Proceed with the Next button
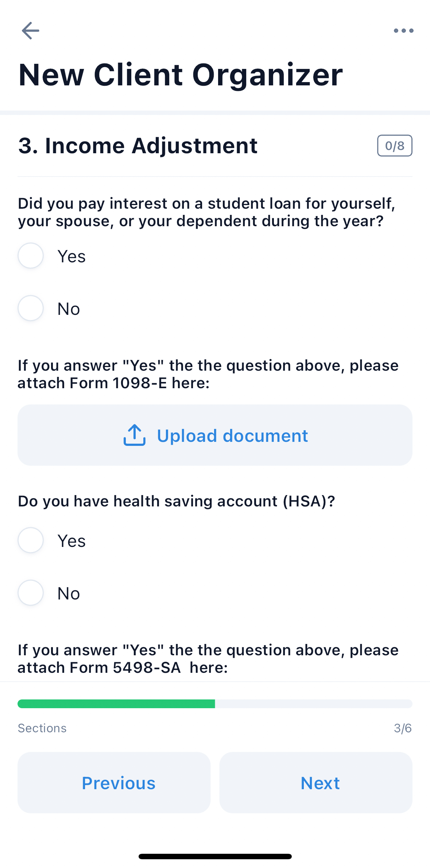Image resolution: width=430 pixels, height=868 pixels. click(x=316, y=783)
